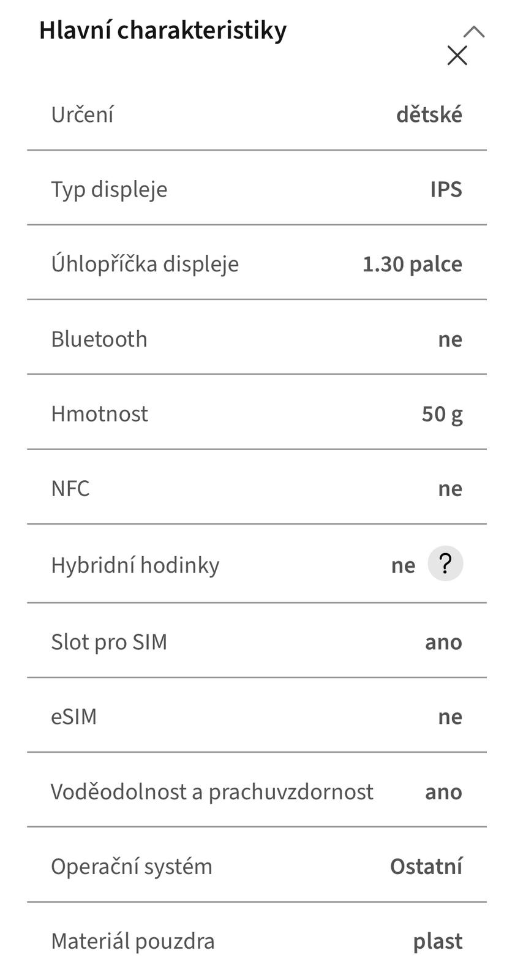
Task: Click the IPS display type value
Action: coord(446,189)
